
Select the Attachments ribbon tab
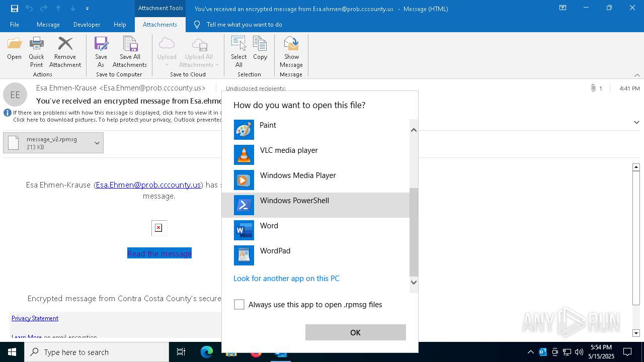coord(160,25)
